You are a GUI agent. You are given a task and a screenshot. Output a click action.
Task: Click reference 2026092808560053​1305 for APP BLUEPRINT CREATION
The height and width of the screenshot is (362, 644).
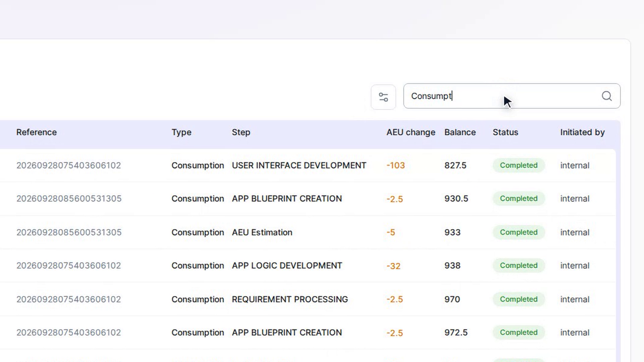click(69, 199)
